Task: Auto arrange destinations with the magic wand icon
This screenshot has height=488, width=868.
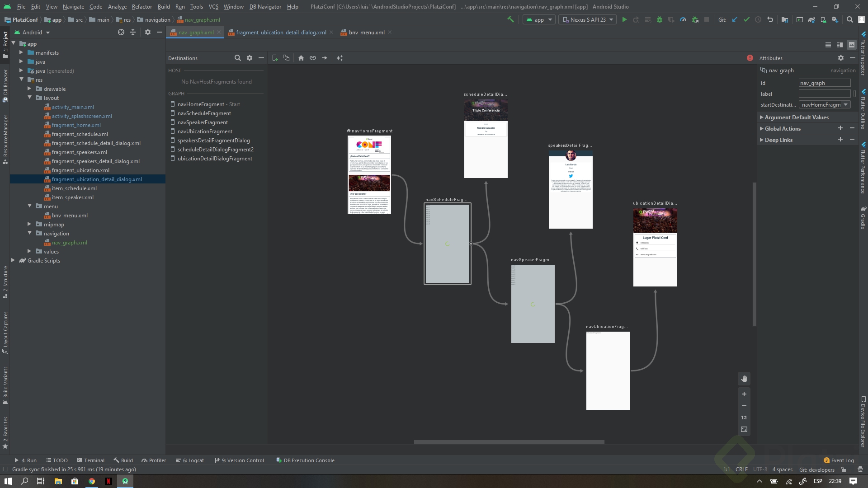Action: click(x=340, y=58)
